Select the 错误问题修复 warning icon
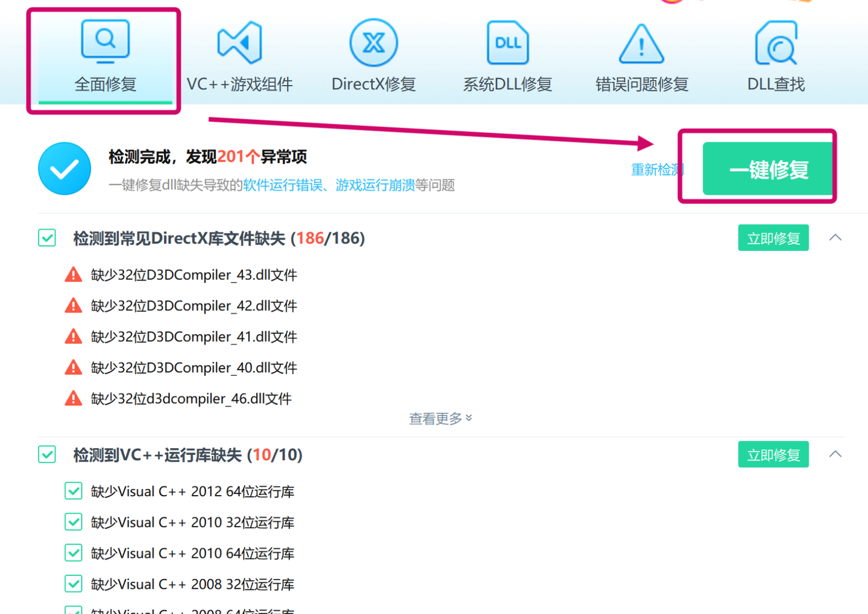868x614 pixels. tap(641, 42)
